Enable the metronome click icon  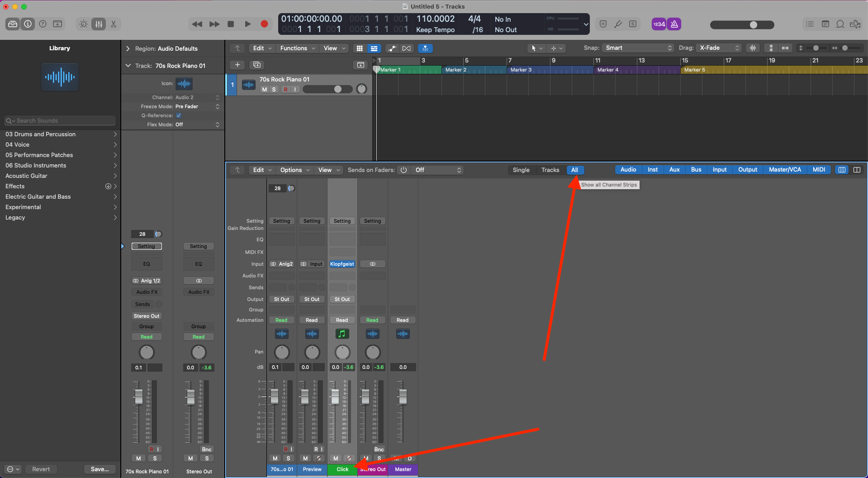(x=674, y=24)
